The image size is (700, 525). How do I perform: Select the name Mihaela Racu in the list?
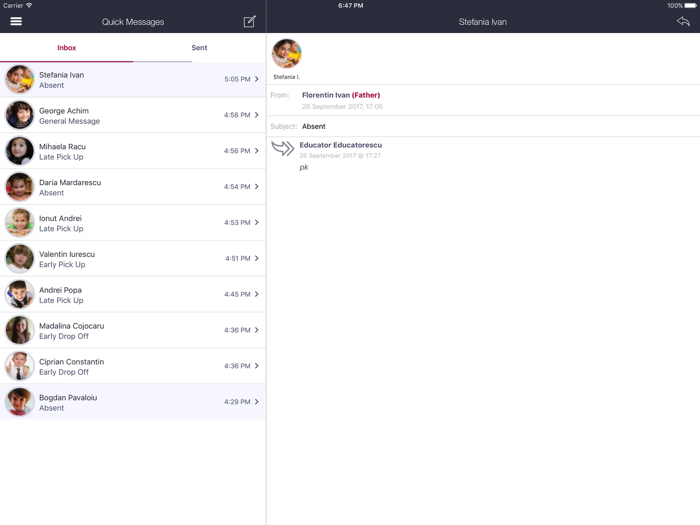pyautogui.click(x=62, y=146)
